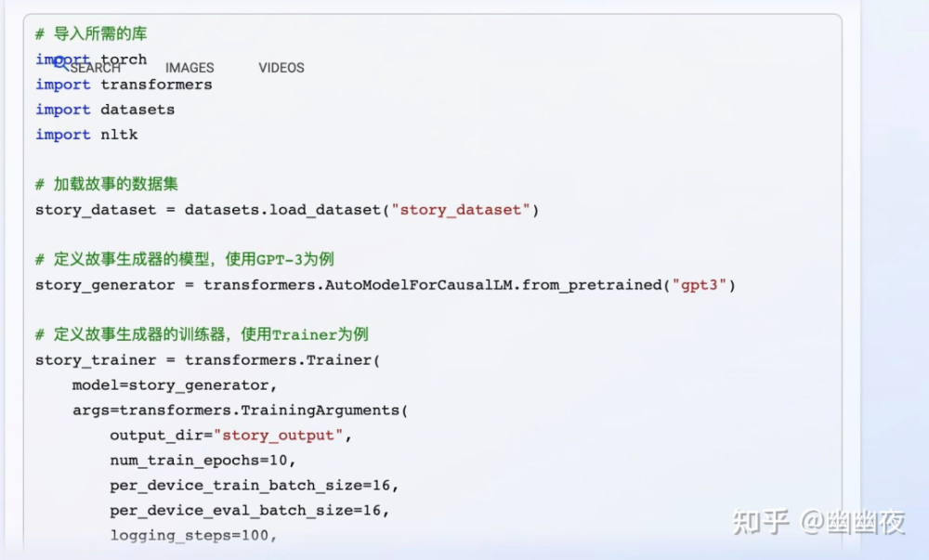Switch to the SEARCH tab
Screen dimensions: 929x560
tap(95, 68)
